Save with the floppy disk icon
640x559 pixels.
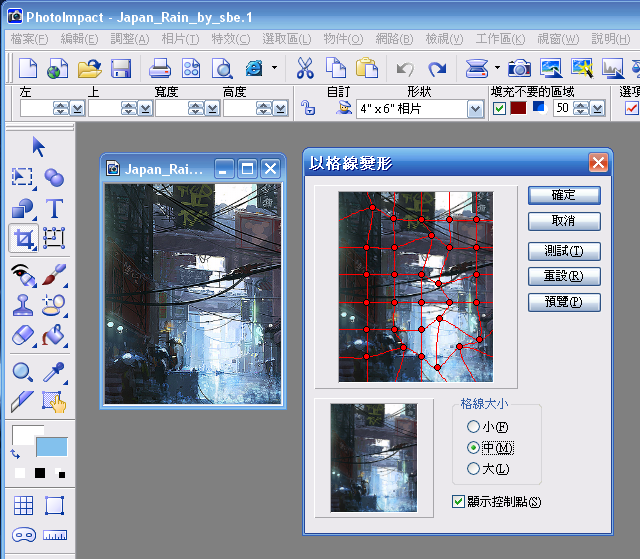coord(121,68)
